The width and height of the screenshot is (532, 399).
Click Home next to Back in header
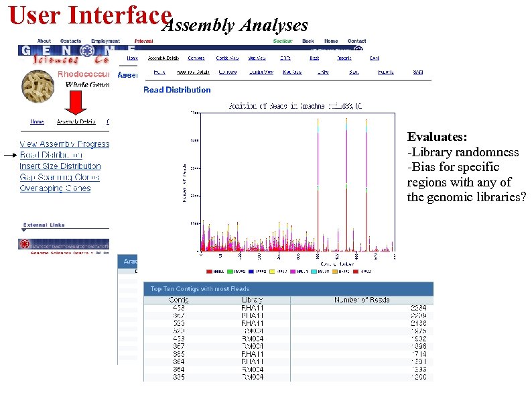point(331,41)
